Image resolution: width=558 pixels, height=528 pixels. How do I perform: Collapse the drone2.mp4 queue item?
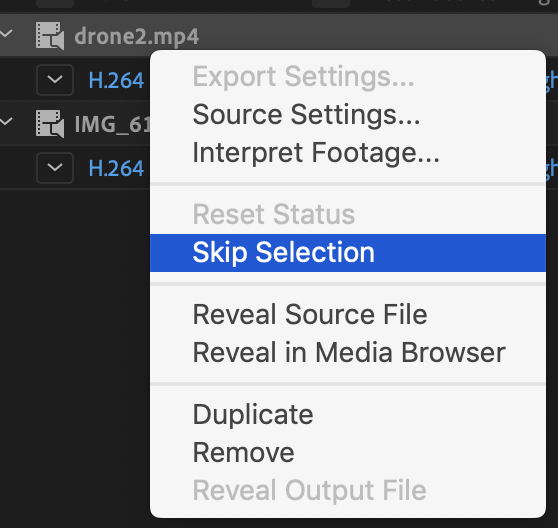coord(6,34)
